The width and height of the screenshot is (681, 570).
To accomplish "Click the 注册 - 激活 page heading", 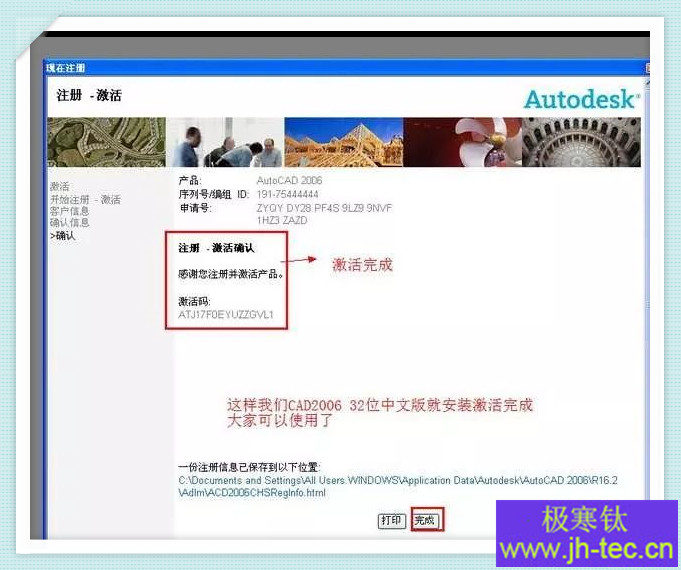I will (x=89, y=95).
